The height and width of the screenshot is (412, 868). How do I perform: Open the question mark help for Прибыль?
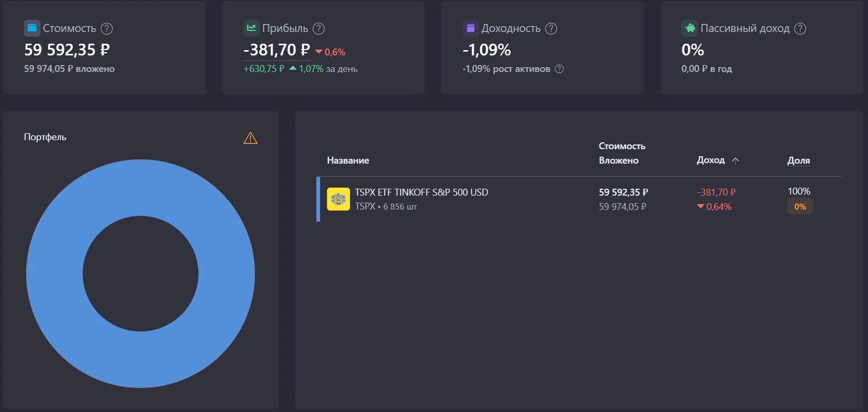pos(318,29)
